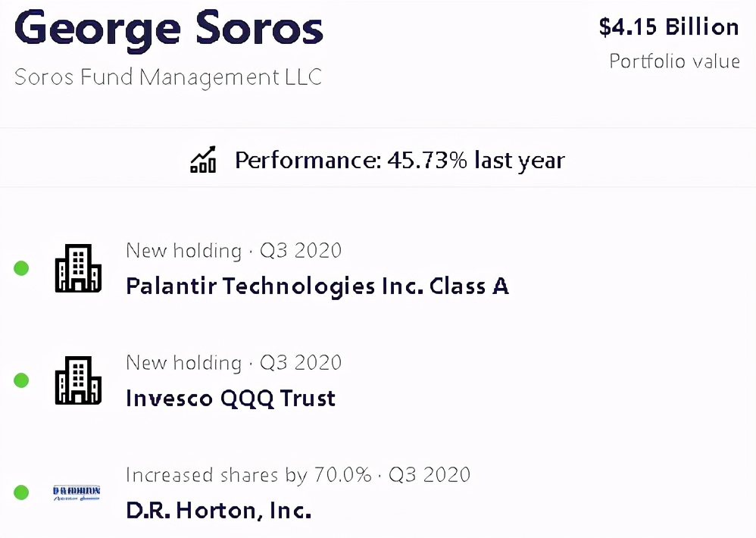Click Soros Fund Management LLC subtitle

point(168,77)
